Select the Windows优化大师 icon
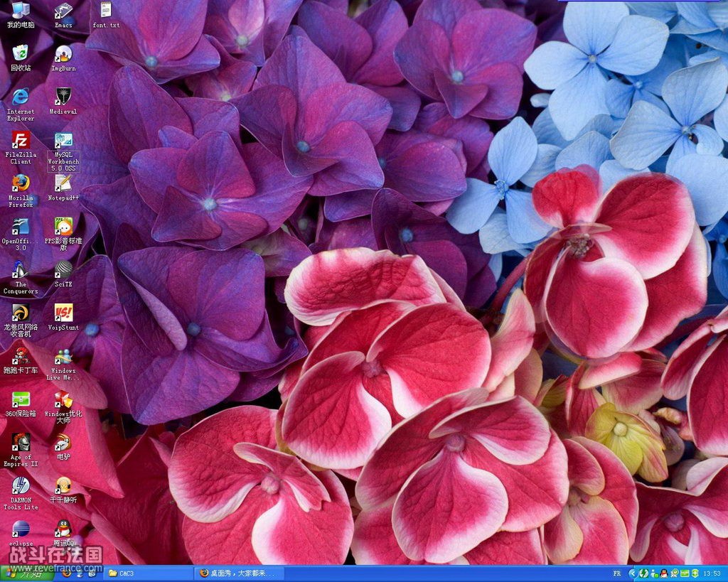 pyautogui.click(x=63, y=406)
